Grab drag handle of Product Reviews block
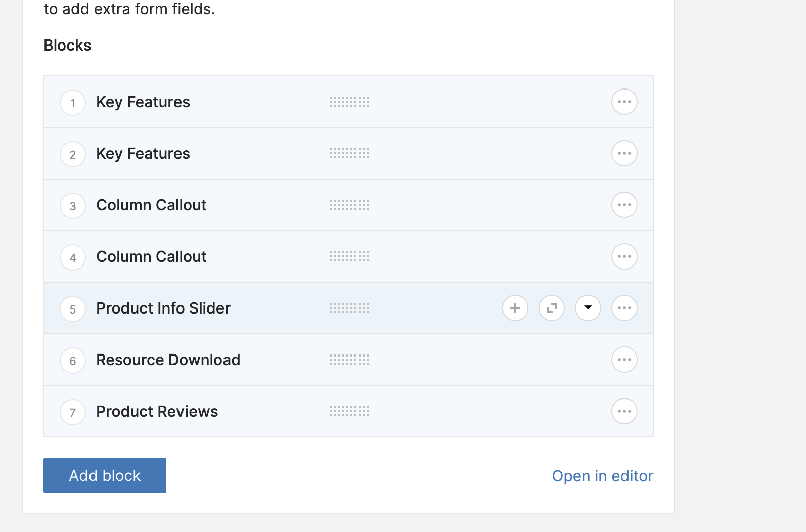 349,411
